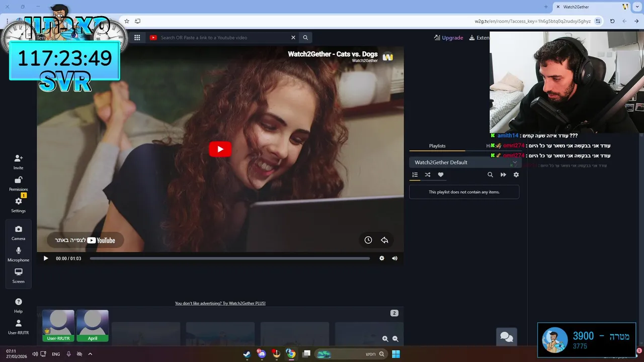This screenshot has width=644, height=362.
Task: Open room Permissions
Action: point(19,184)
